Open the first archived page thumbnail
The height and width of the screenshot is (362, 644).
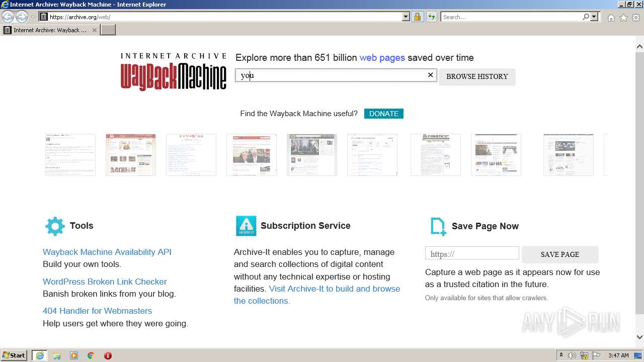click(x=70, y=155)
